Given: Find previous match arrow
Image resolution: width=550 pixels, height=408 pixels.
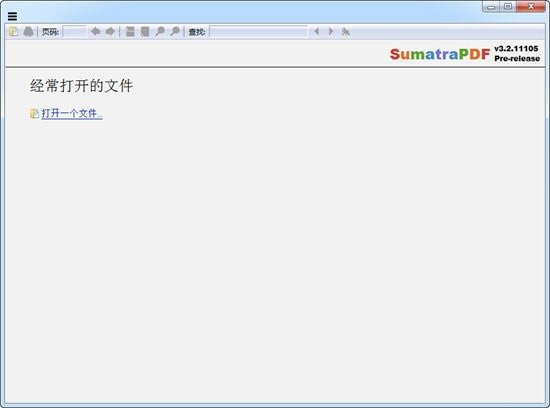Looking at the screenshot, I should (316, 32).
